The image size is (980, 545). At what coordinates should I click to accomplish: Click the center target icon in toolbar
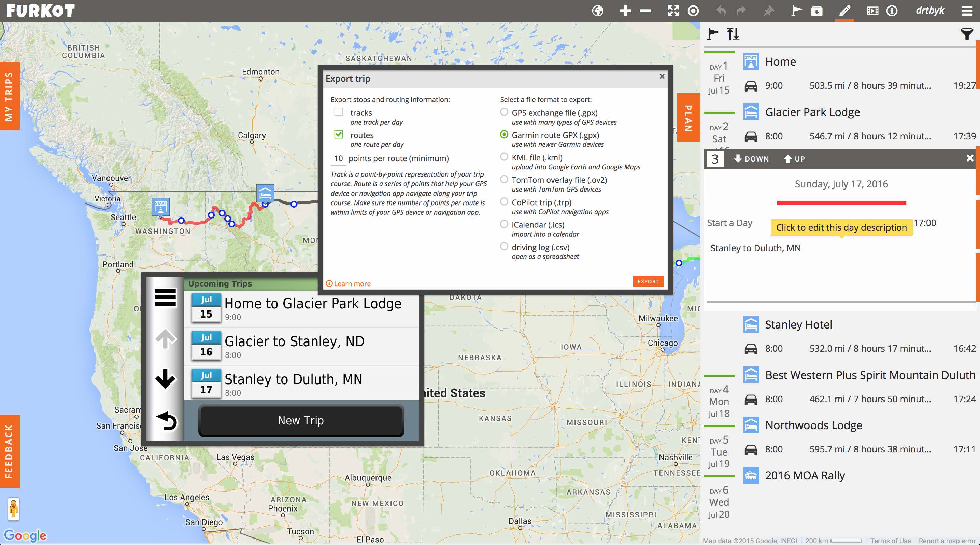693,11
